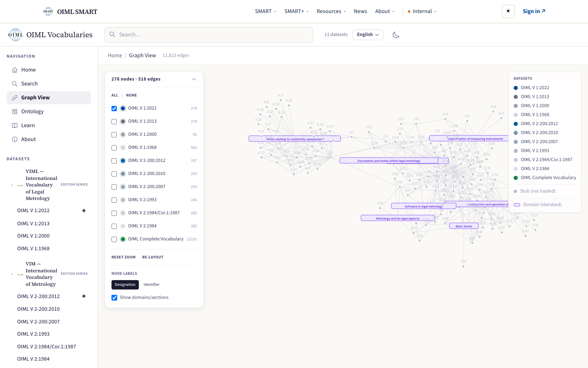The height and width of the screenshot is (368, 588).
Task: Click the Home house icon in navigation
Action: pyautogui.click(x=14, y=70)
